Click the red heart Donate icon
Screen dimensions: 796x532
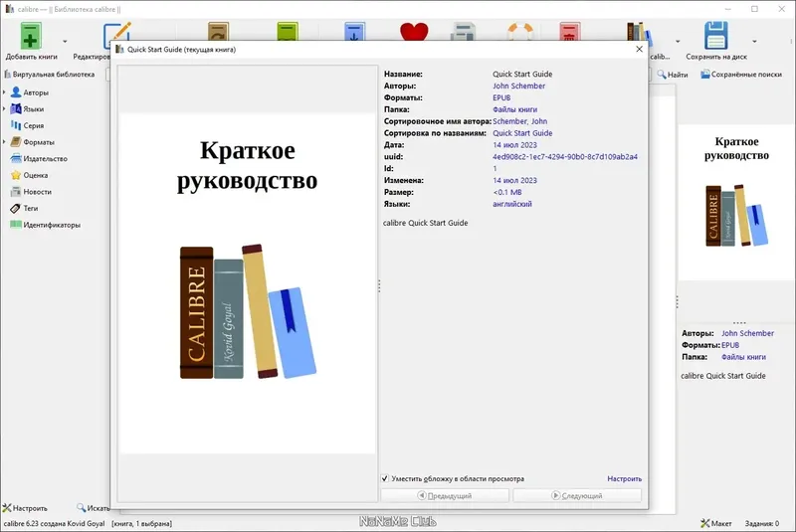coord(414,32)
